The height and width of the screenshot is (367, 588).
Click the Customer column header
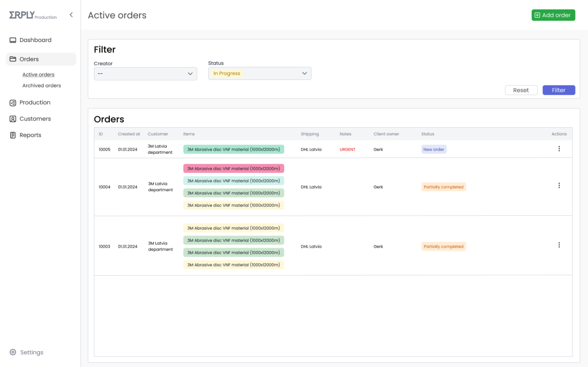[158, 134]
